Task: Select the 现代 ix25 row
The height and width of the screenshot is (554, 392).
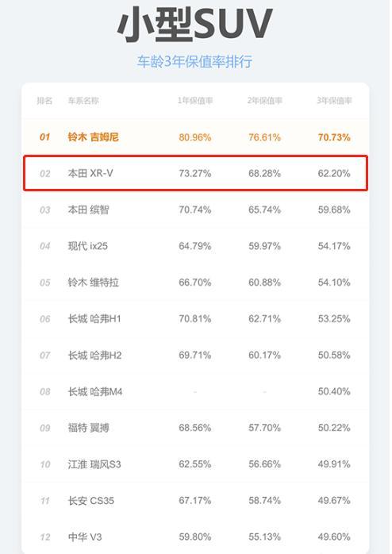Action: pos(196,246)
